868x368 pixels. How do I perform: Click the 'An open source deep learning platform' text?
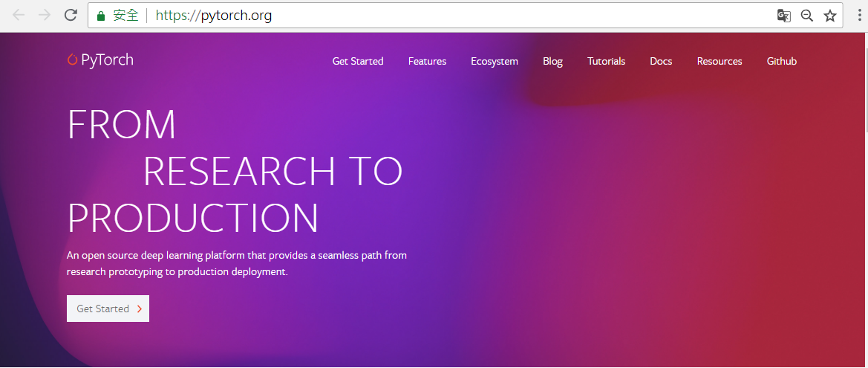tap(237, 264)
